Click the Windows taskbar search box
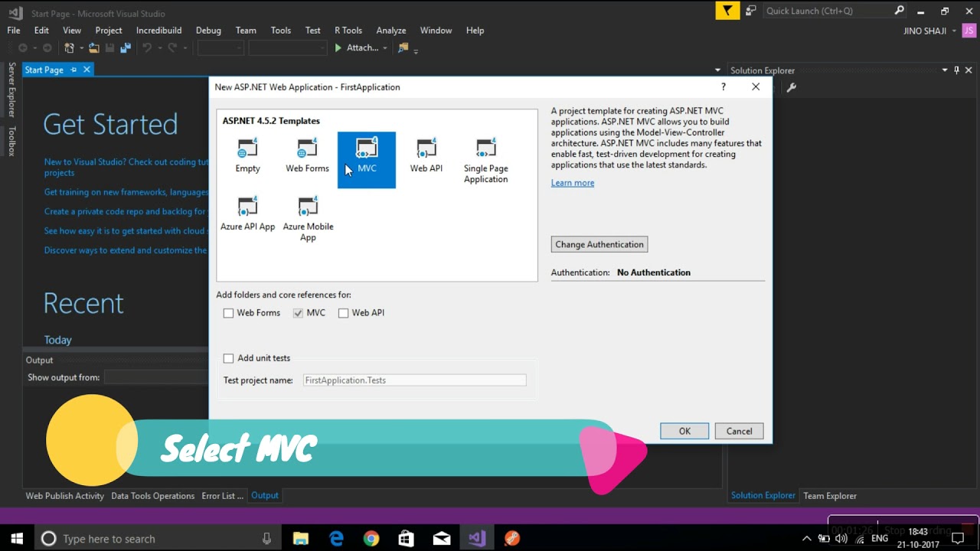The height and width of the screenshot is (551, 980). click(x=157, y=539)
